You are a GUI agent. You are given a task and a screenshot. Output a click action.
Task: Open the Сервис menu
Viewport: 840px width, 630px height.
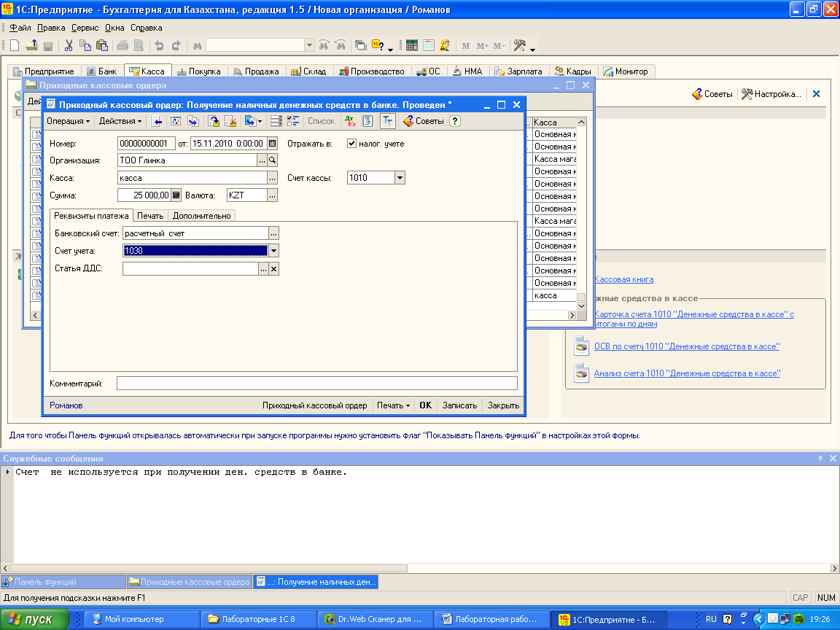[x=85, y=28]
